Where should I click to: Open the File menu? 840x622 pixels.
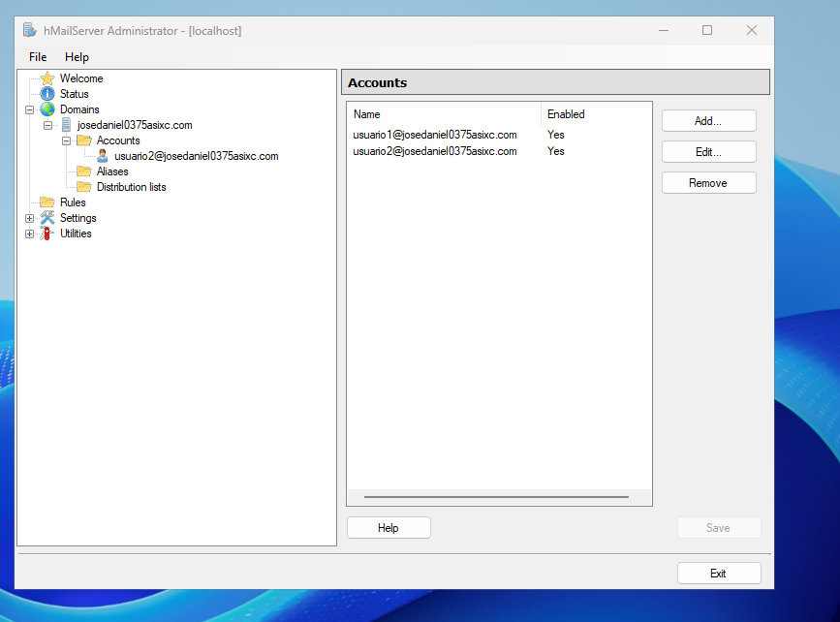click(x=38, y=57)
